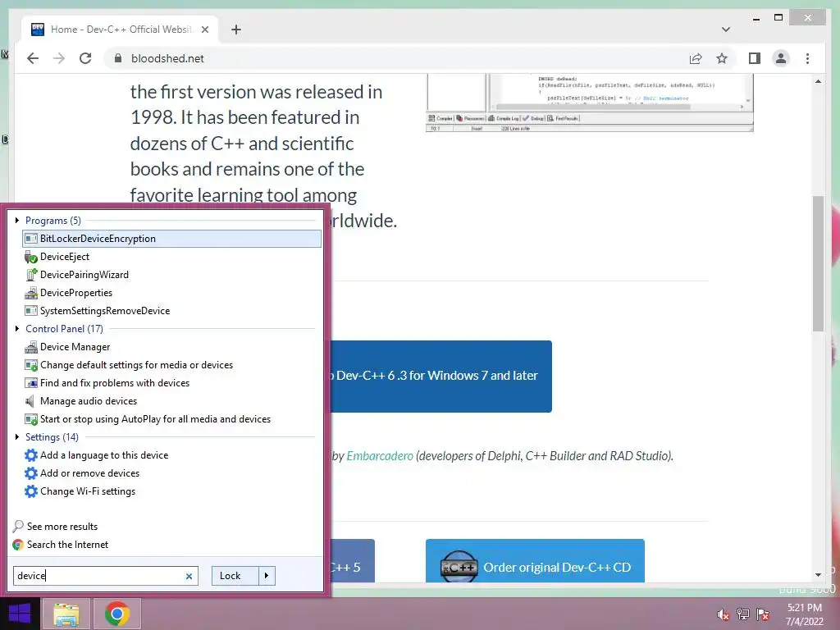Collapse the Control Panel (17) group
The width and height of the screenshot is (840, 630).
coord(17,328)
